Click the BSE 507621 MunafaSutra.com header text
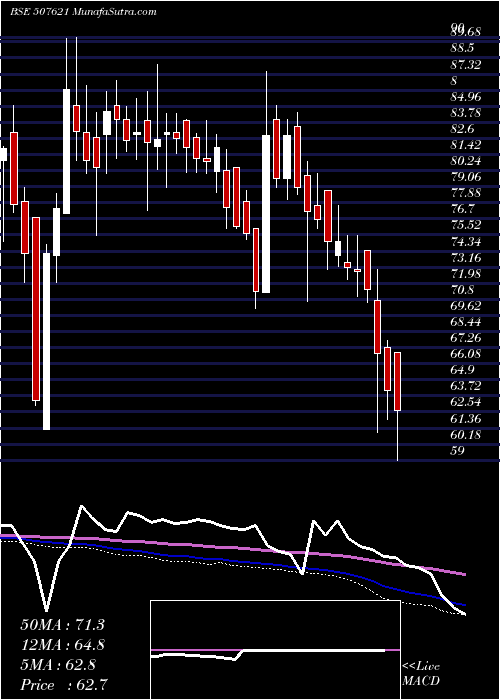The width and height of the screenshot is (500, 700). pyautogui.click(x=83, y=12)
